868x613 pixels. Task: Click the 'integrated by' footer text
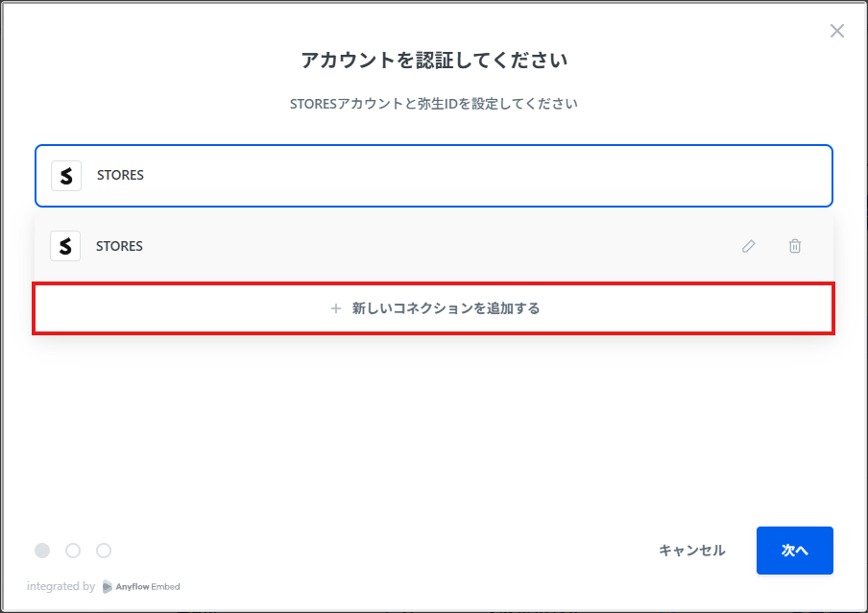coord(60,586)
